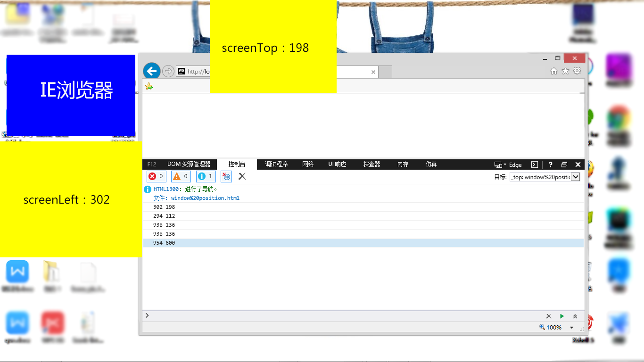Viewport: 644px width, 362px height.
Task: Click the forward navigation arrow button
Action: tap(168, 71)
